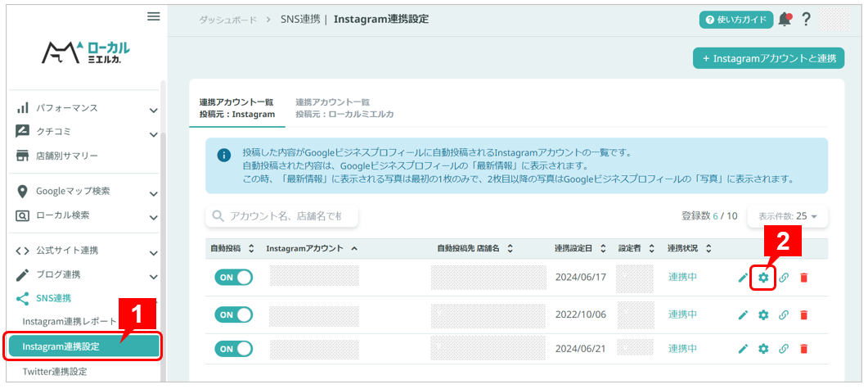
Task: Open Instagram連携レポート in the sidebar
Action: point(70,321)
